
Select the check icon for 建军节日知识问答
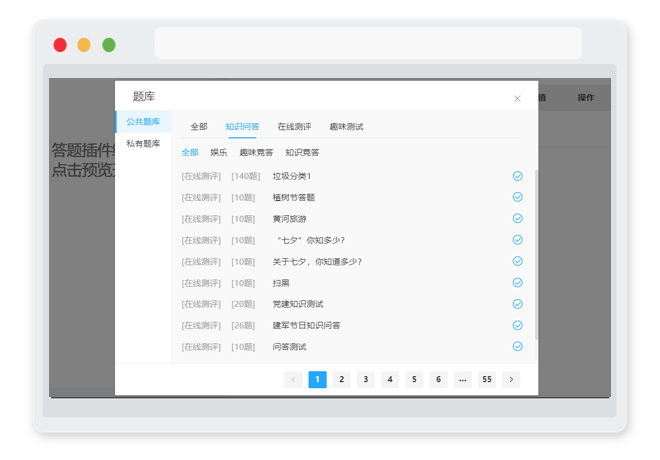(517, 325)
